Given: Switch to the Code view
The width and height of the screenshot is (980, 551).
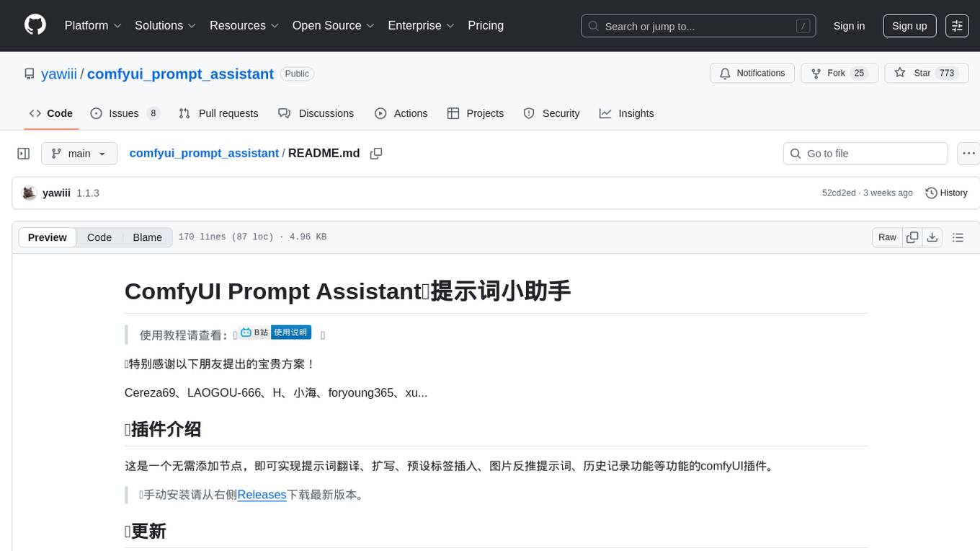Looking at the screenshot, I should [99, 237].
